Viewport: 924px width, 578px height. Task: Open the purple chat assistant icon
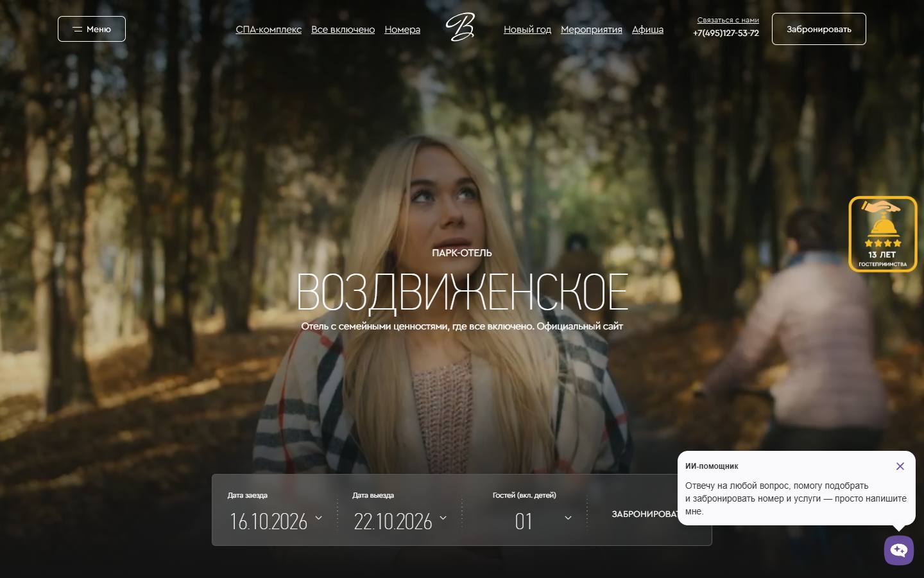point(899,550)
